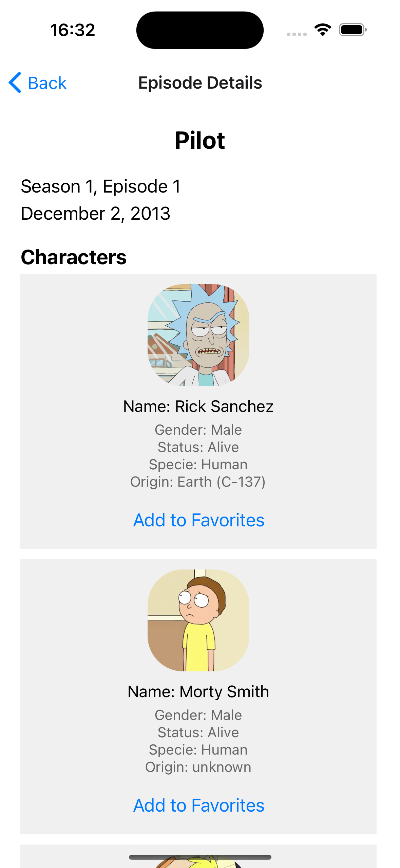Add Rick Sanchez to Favorites
Viewport: 400px width, 868px height.
coord(198,520)
